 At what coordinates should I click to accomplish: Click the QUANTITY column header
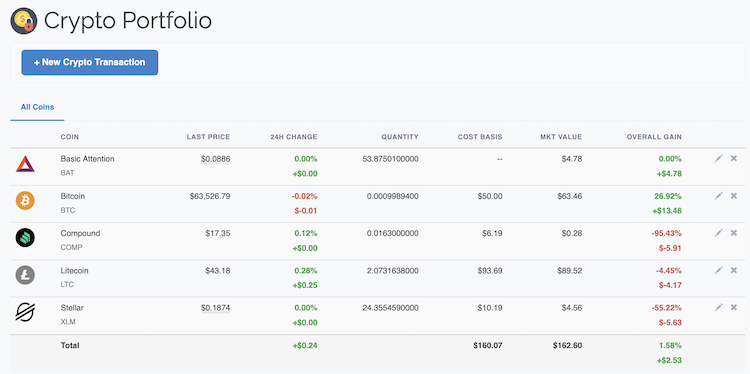pyautogui.click(x=400, y=137)
